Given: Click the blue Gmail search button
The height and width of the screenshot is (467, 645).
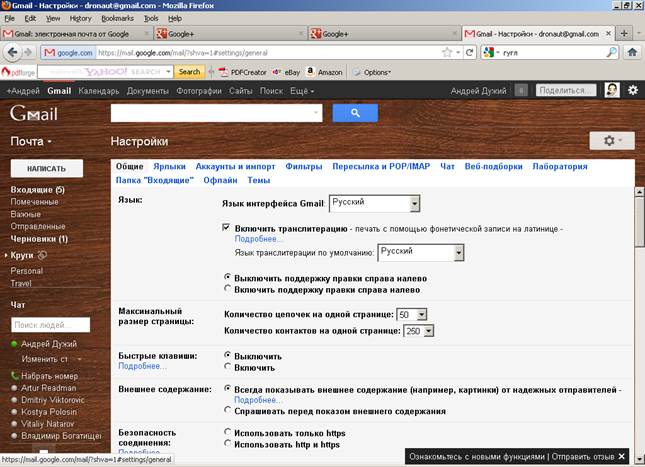Looking at the screenshot, I should coord(355,113).
